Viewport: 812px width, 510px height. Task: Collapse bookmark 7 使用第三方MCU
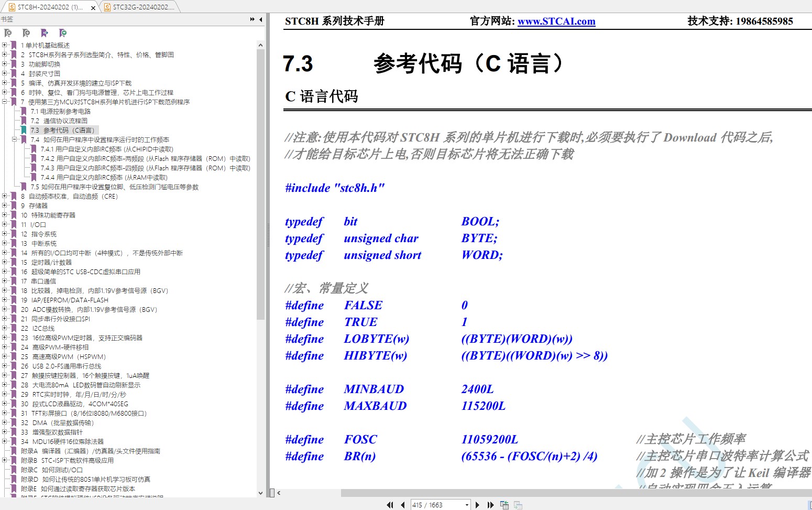coord(5,102)
